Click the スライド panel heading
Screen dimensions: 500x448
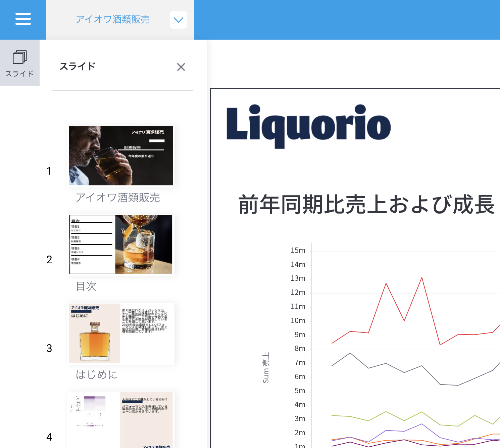pyautogui.click(x=78, y=66)
